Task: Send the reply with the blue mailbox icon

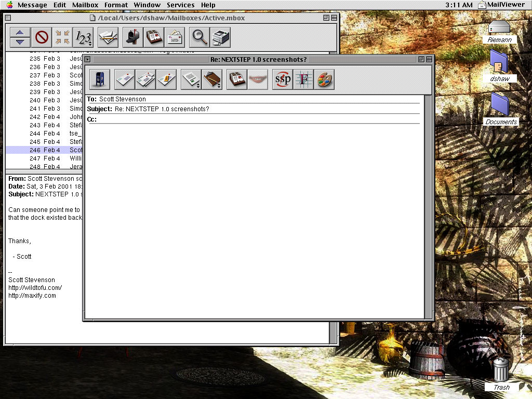Action: pos(100,79)
